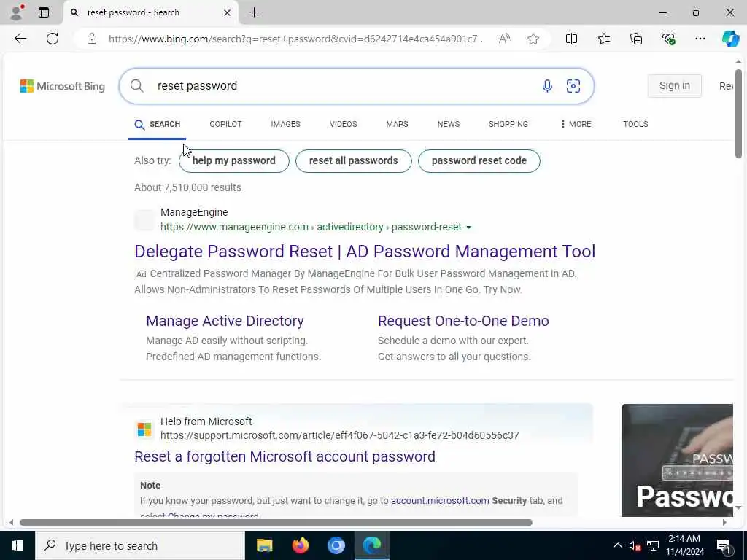Open the Favorites list

tap(603, 39)
